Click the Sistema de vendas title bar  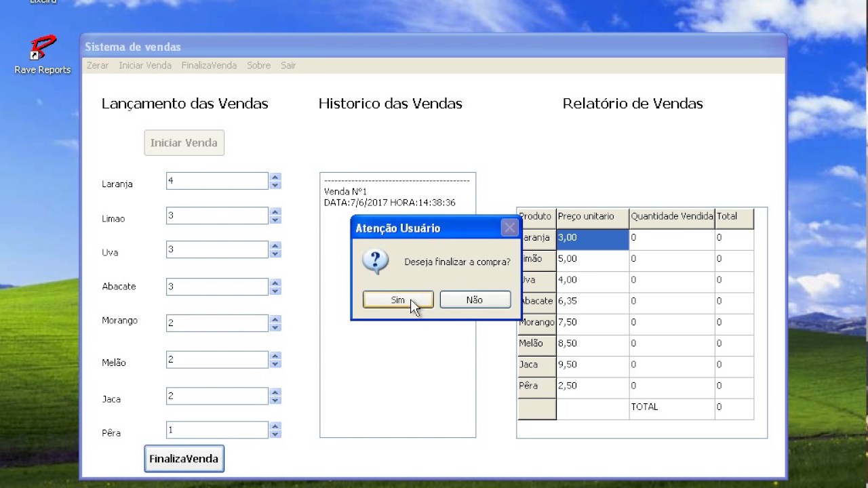point(433,47)
